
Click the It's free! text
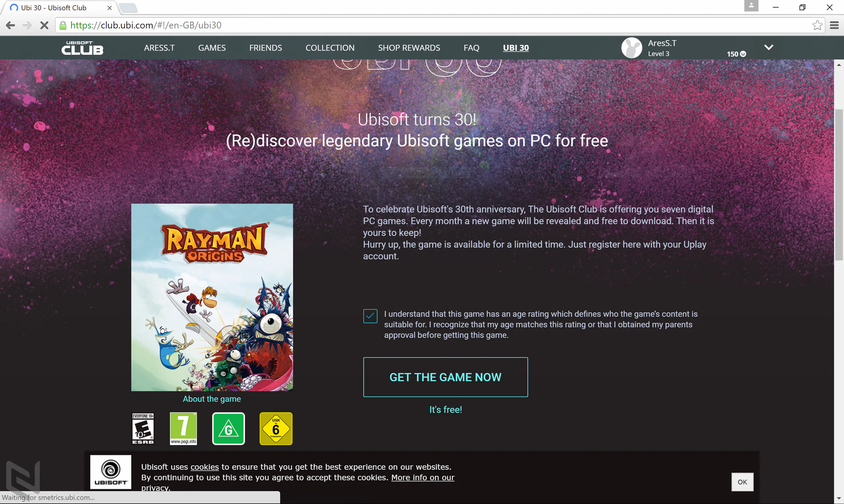[x=446, y=410]
